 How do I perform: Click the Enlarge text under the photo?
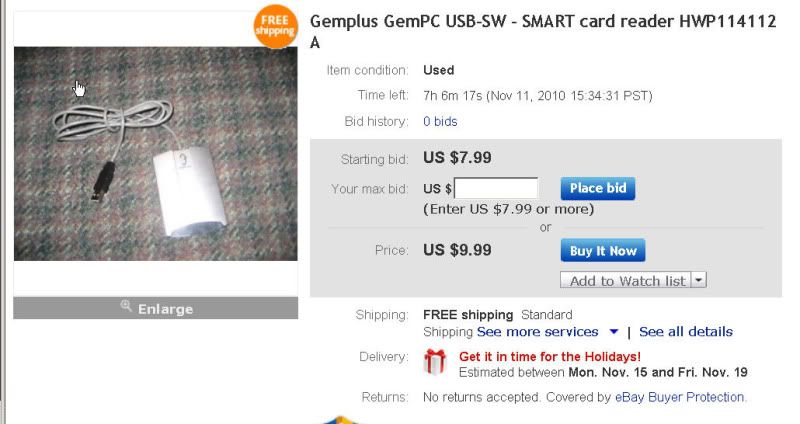[165, 309]
